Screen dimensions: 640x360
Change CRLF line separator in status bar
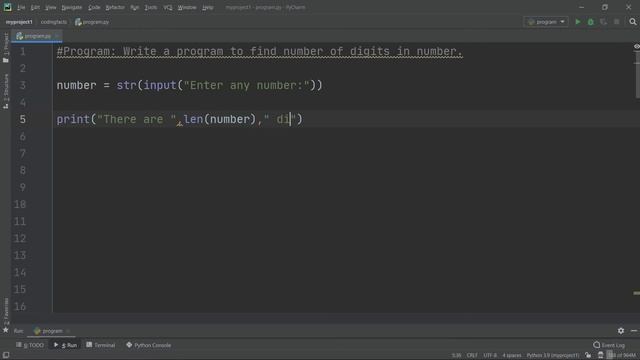tap(472, 356)
